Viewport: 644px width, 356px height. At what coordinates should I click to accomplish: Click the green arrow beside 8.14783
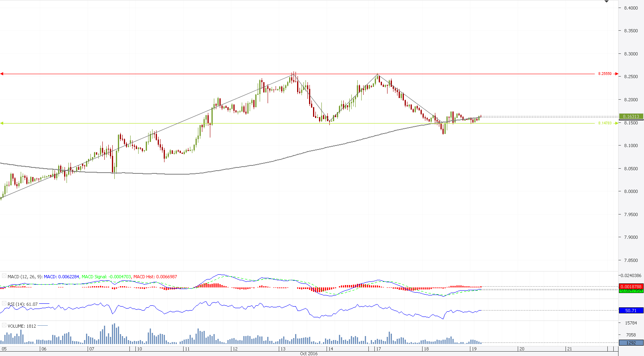[x=616, y=123]
